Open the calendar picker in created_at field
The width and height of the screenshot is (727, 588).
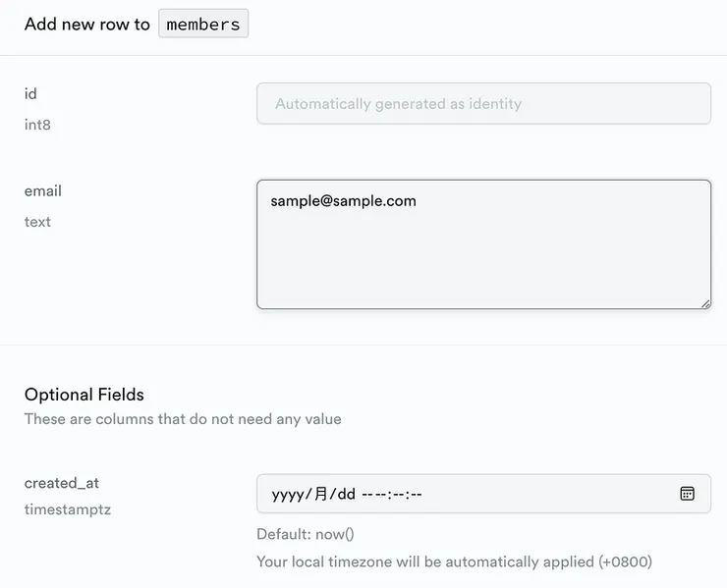[x=688, y=494]
